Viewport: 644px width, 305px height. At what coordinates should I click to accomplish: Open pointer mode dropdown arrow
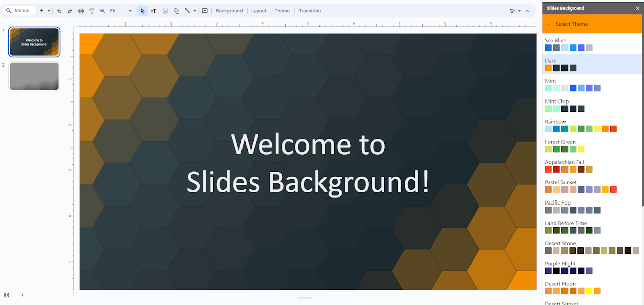pyautogui.click(x=519, y=11)
